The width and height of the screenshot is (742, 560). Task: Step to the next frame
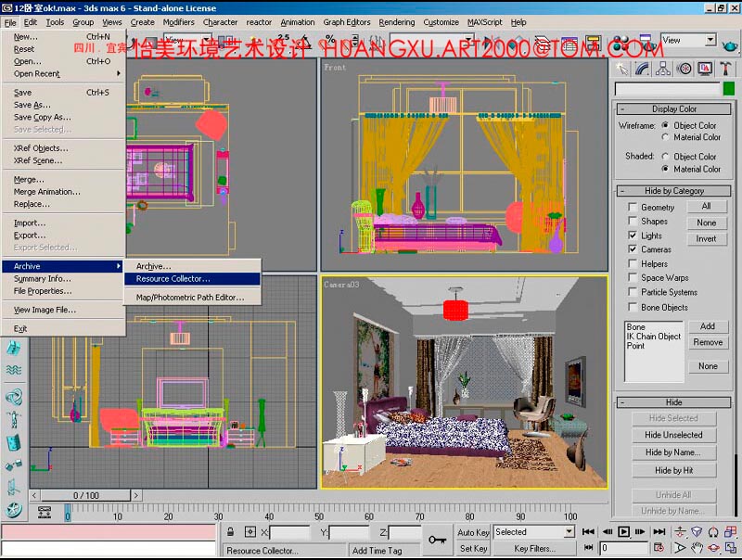tap(640, 531)
